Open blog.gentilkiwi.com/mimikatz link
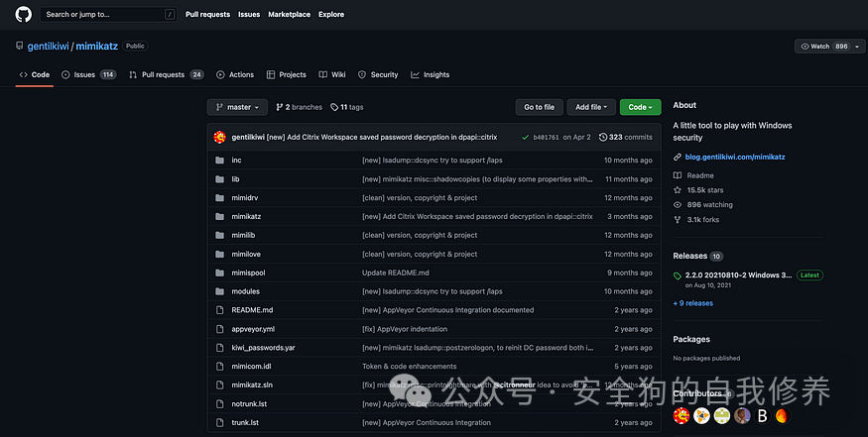Screen dimensions: 868x437 click(735, 158)
